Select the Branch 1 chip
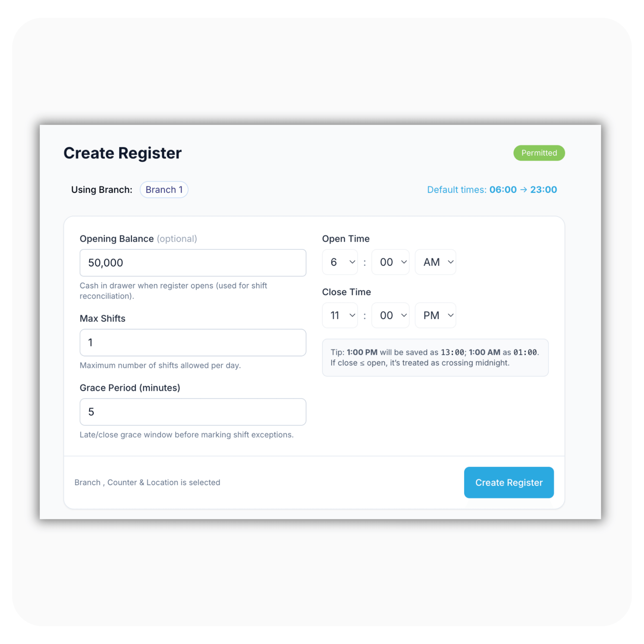Viewport: 644px width, 644px height. point(164,189)
